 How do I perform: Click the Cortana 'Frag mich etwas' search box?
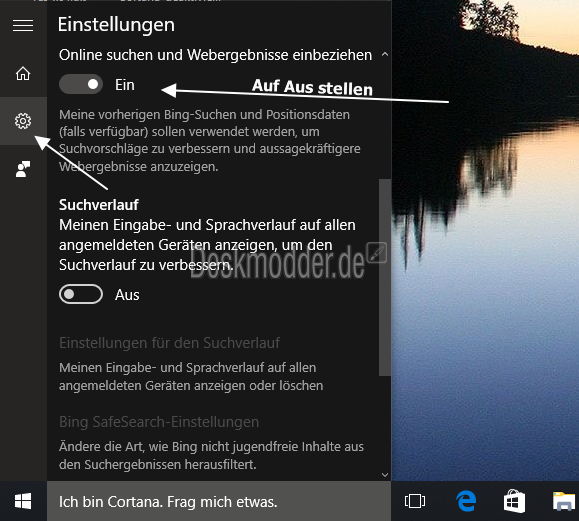[219, 501]
